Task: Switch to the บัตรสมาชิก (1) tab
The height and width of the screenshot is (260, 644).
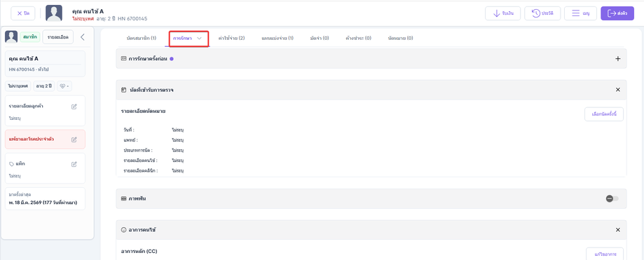Action: (142, 39)
